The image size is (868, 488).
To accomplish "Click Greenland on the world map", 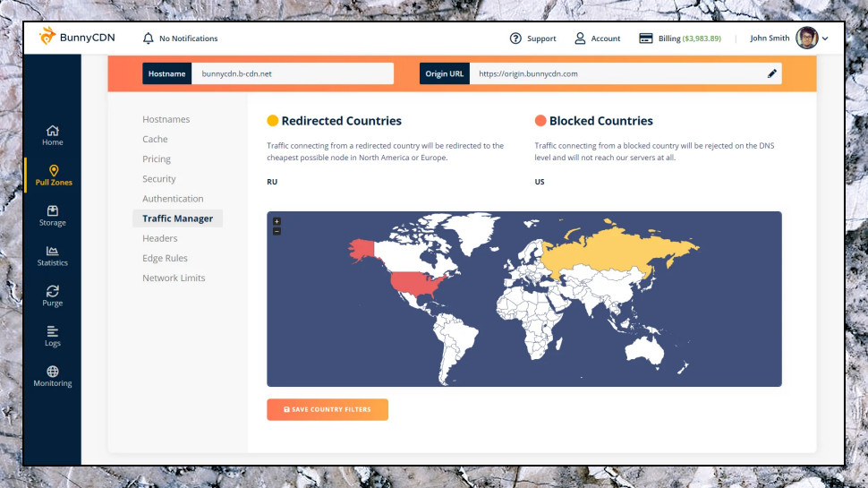I will (471, 232).
